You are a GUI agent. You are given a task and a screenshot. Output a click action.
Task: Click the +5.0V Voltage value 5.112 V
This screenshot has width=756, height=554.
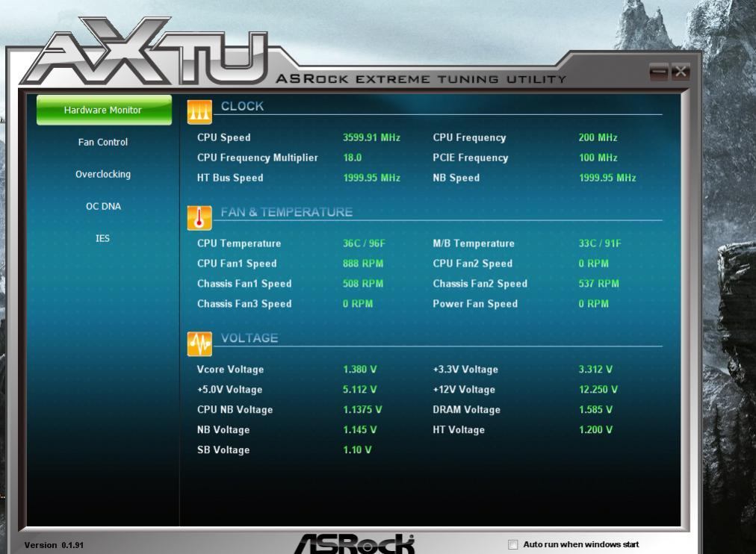[x=359, y=389]
